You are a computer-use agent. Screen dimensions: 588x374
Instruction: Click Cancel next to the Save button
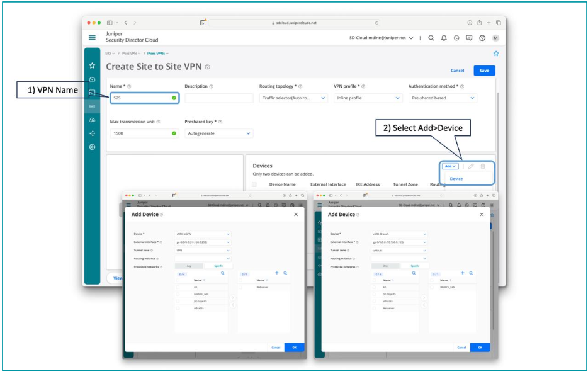tap(457, 71)
